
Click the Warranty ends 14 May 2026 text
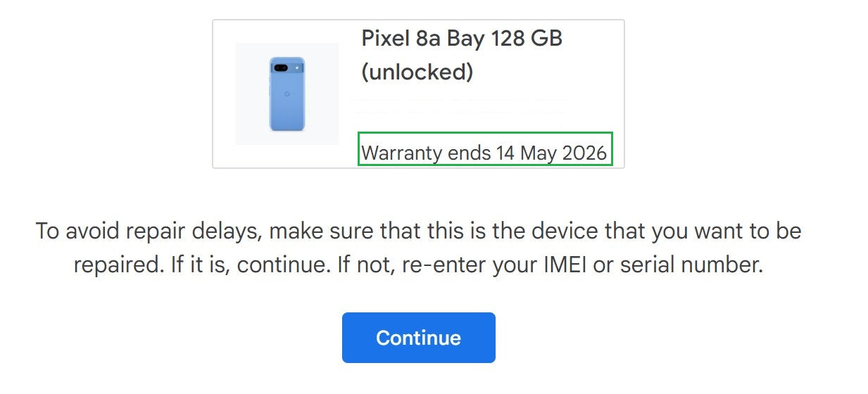click(x=484, y=153)
